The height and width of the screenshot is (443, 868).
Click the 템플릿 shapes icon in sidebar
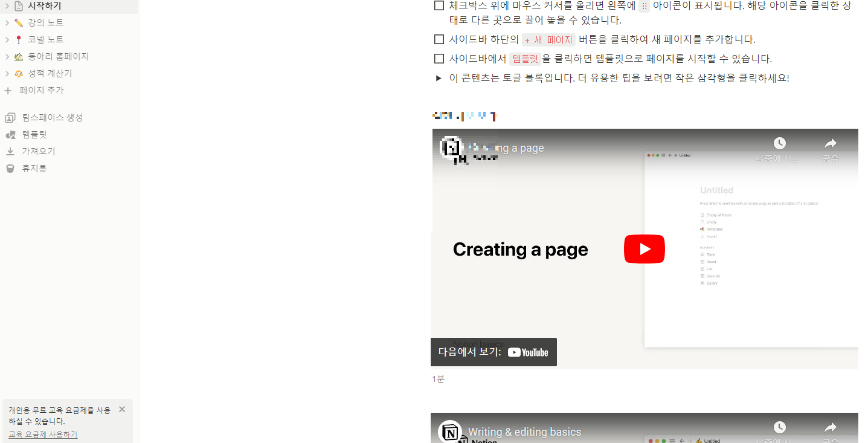click(x=10, y=134)
